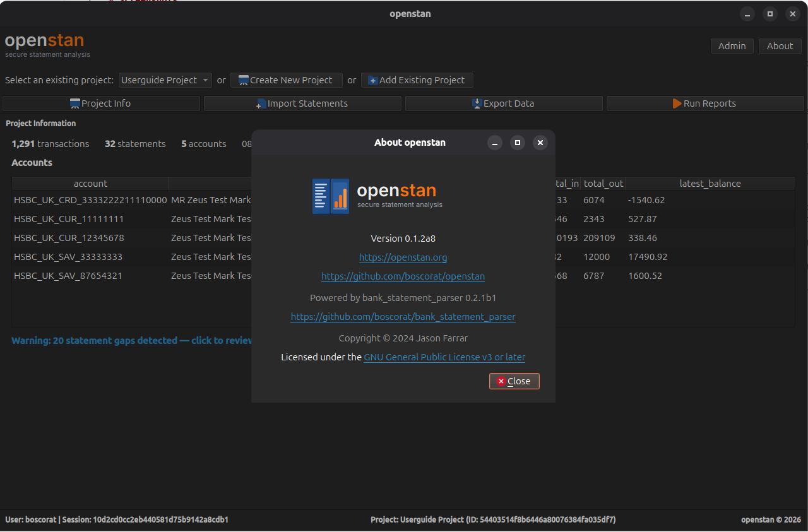Image resolution: width=808 pixels, height=532 pixels.
Task: Click the statement gaps warning text
Action: click(x=132, y=340)
